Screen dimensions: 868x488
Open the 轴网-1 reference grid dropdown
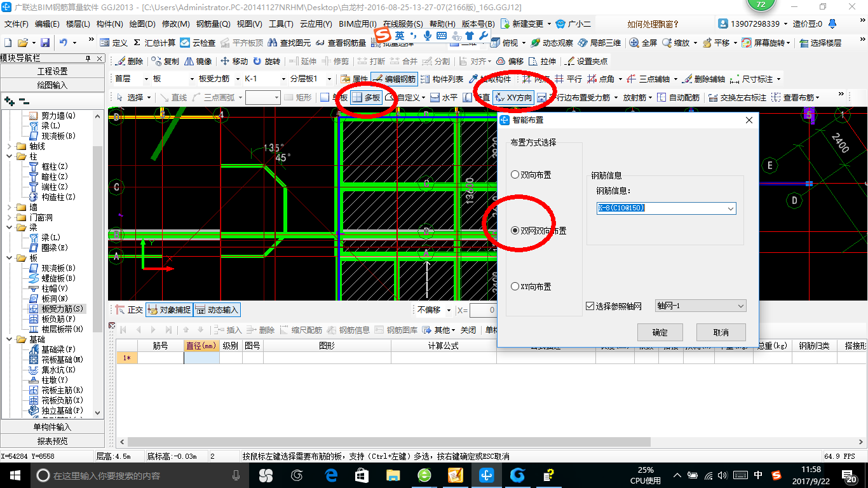click(700, 306)
